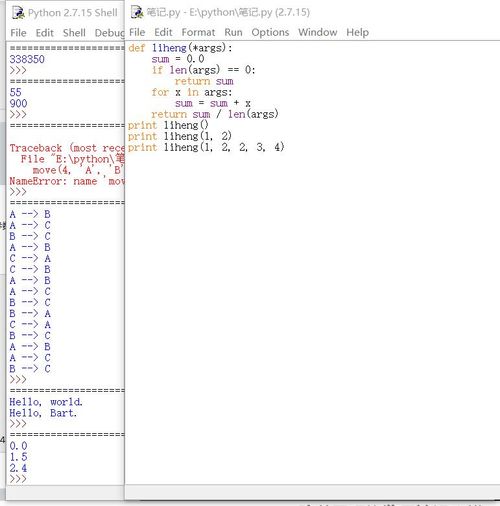
Task: Click the NameError traceback line
Action: 67,181
